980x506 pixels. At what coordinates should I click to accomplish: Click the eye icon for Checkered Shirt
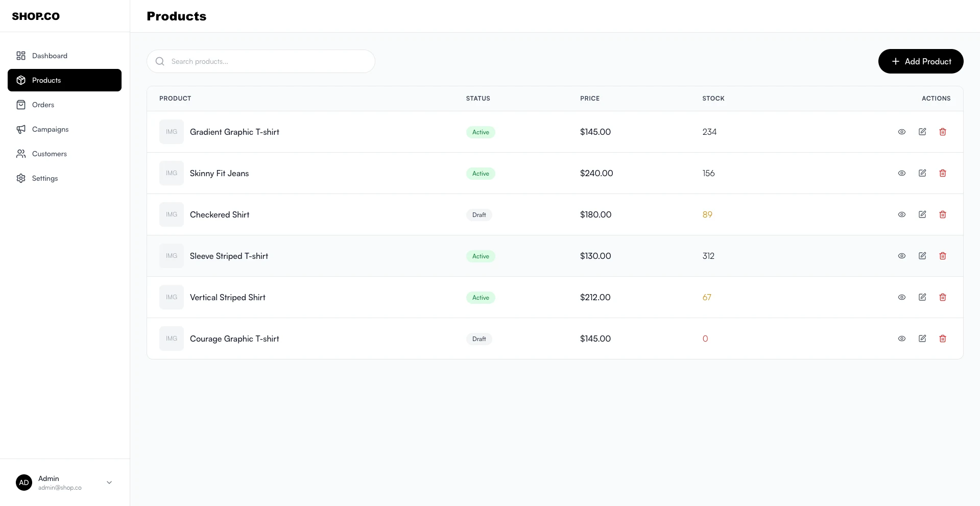902,214
